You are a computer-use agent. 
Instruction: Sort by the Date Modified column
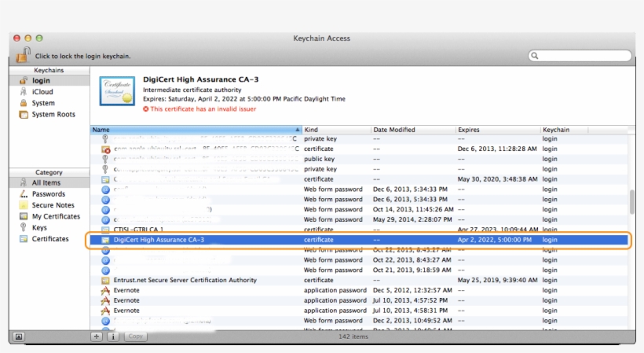[x=413, y=130]
